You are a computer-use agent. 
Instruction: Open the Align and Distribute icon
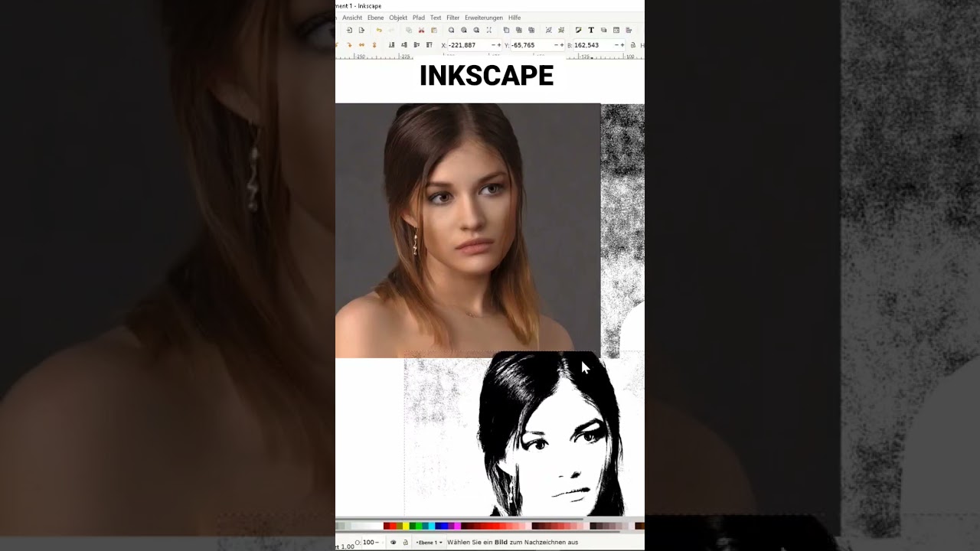(629, 31)
